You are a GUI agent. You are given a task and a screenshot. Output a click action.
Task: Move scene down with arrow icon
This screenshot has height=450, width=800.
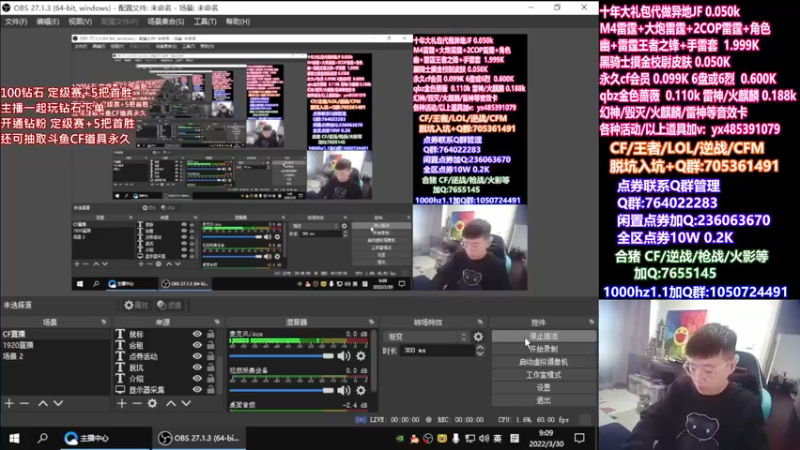(x=58, y=404)
